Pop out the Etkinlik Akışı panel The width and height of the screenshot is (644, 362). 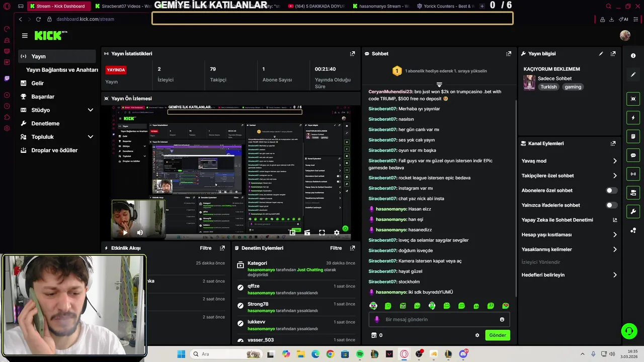point(222,248)
